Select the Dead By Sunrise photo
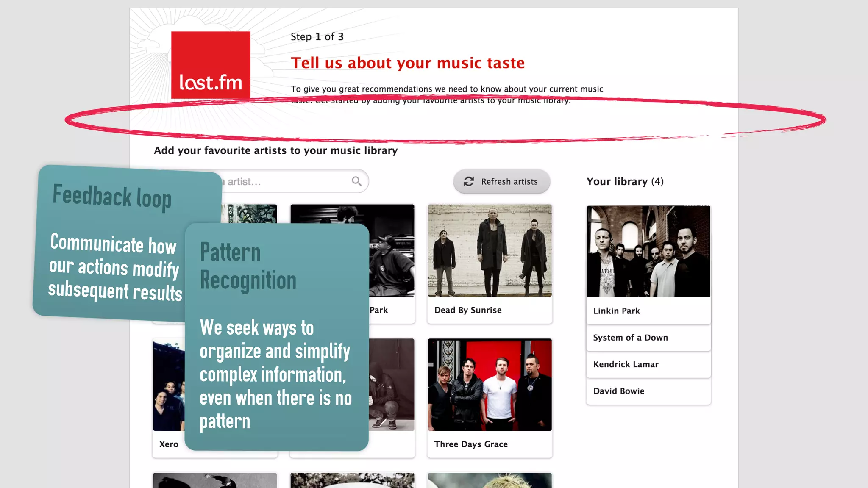This screenshot has width=868, height=488. pyautogui.click(x=490, y=250)
